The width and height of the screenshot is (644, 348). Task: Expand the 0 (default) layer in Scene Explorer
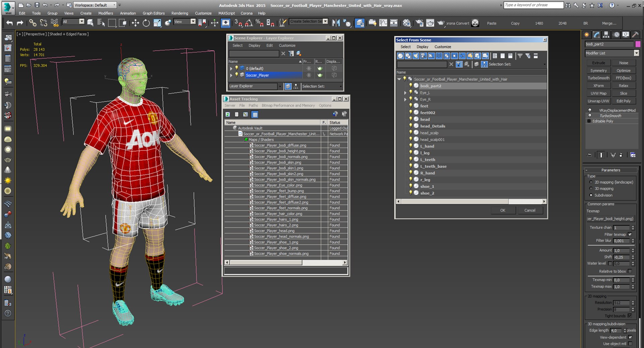231,68
